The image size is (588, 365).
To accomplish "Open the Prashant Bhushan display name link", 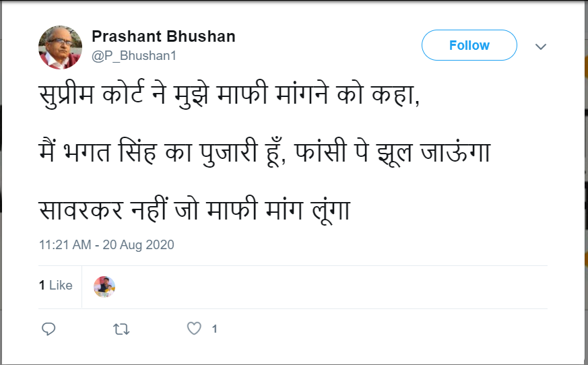I will coord(163,36).
